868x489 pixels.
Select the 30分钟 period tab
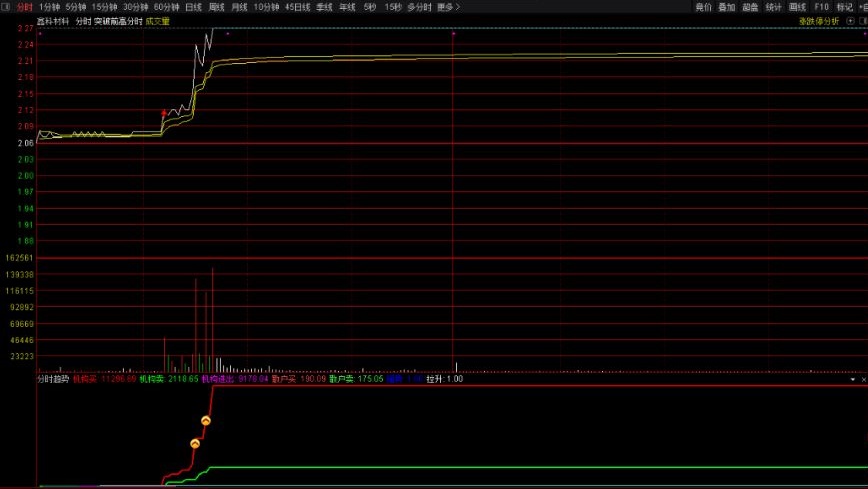(135, 7)
